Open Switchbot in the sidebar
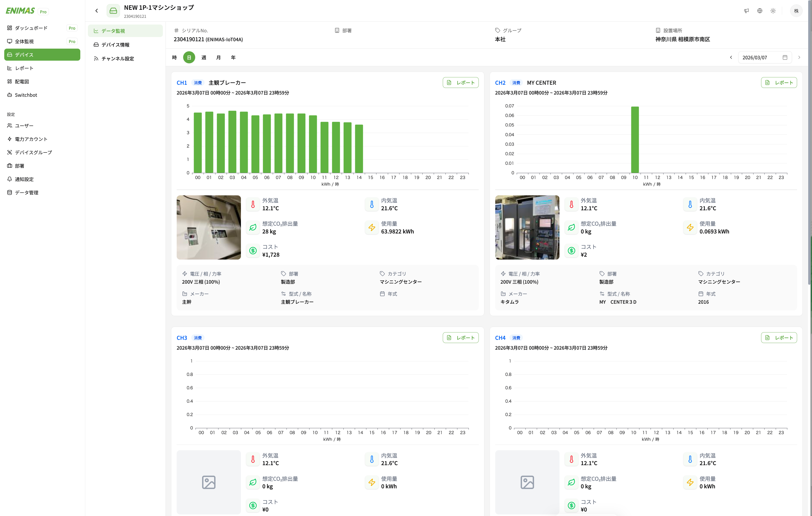 tap(42, 95)
